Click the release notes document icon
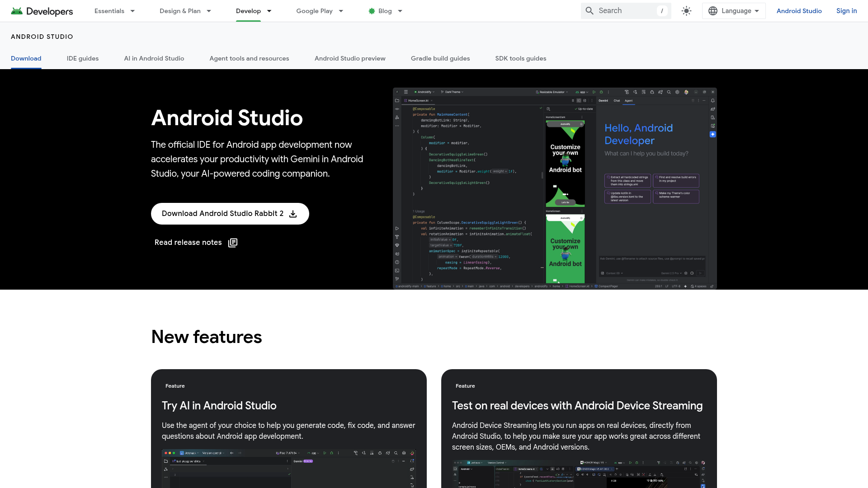This screenshot has height=488, width=868. [x=233, y=243]
